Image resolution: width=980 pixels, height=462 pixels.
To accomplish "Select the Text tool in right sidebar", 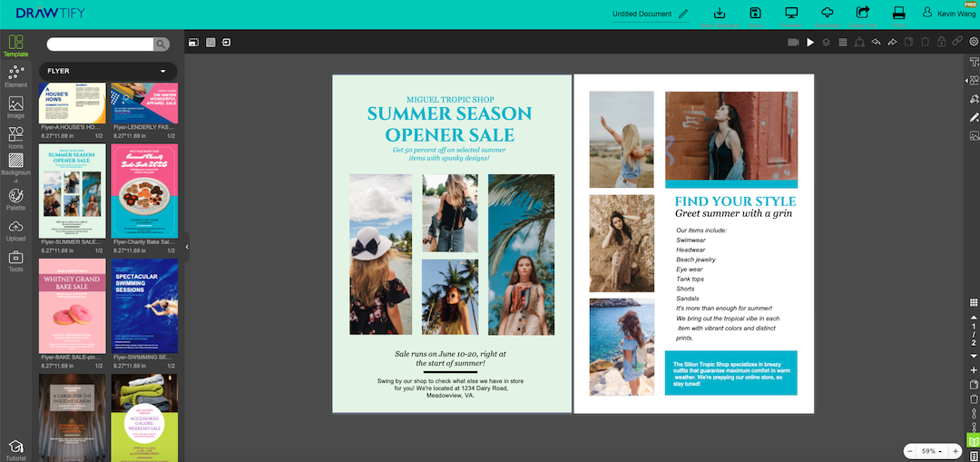I will pos(974,63).
